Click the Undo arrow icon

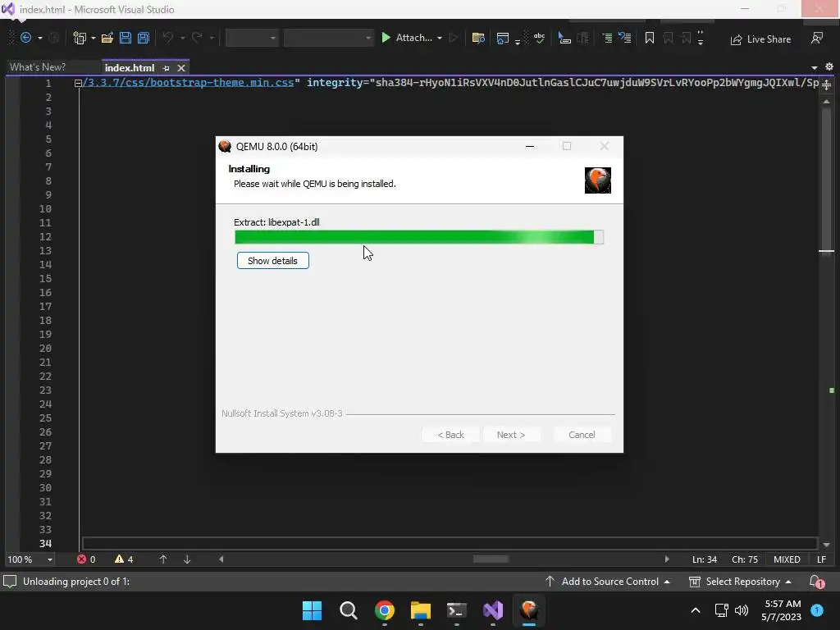pos(167,38)
